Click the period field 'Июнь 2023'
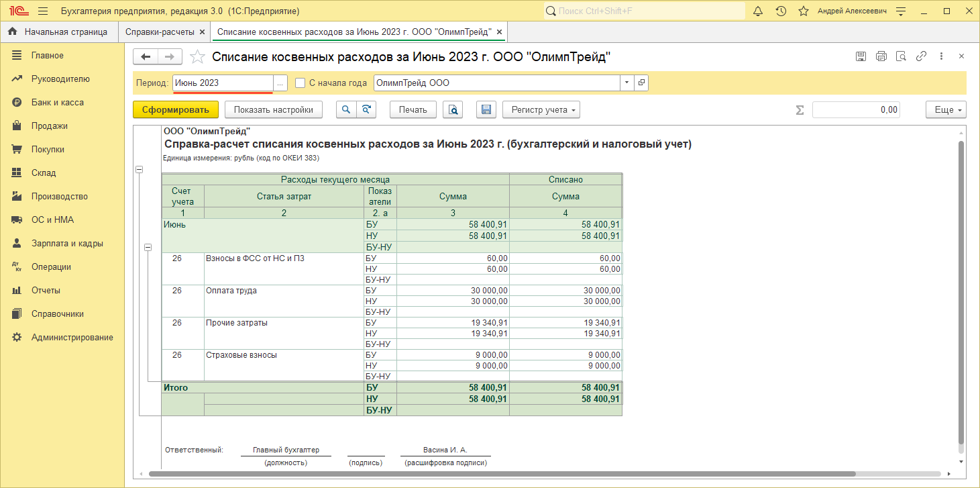The height and width of the screenshot is (488, 980). (223, 83)
